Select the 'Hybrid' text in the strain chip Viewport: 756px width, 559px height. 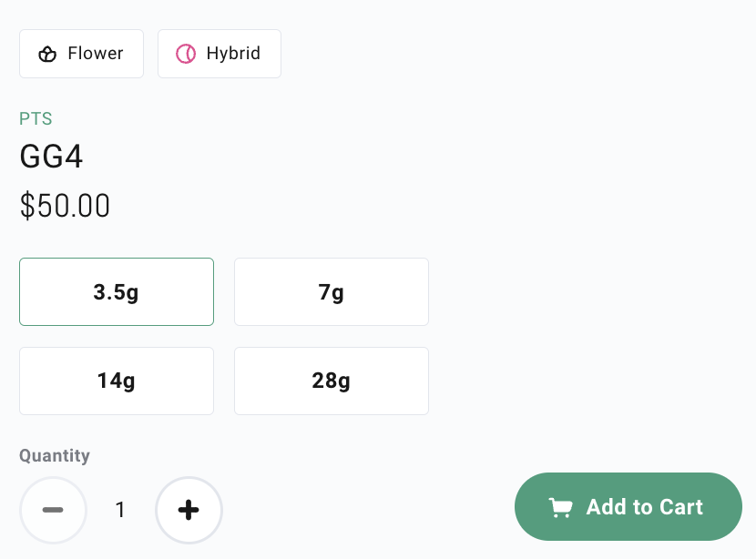tap(233, 53)
